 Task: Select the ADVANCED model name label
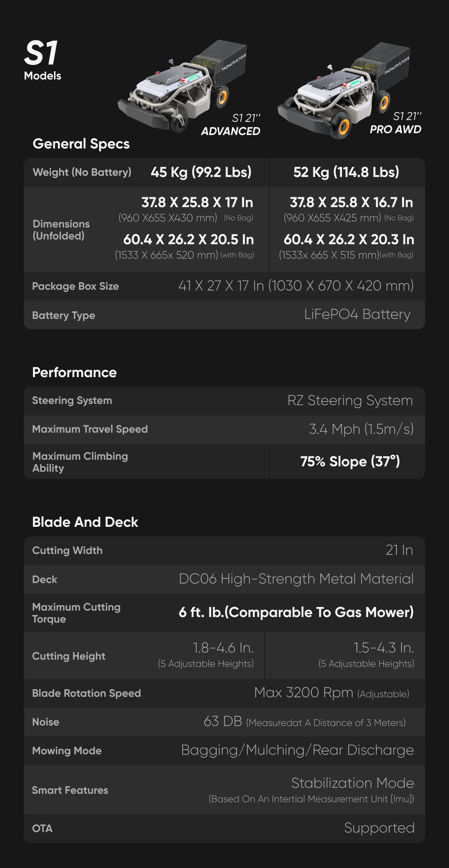pos(230,131)
